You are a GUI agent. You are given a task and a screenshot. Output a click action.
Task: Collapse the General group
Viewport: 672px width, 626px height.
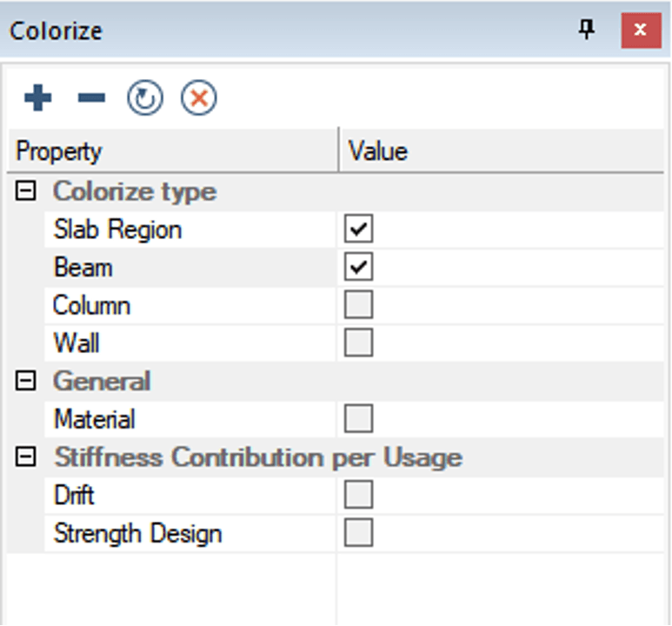pyautogui.click(x=27, y=381)
